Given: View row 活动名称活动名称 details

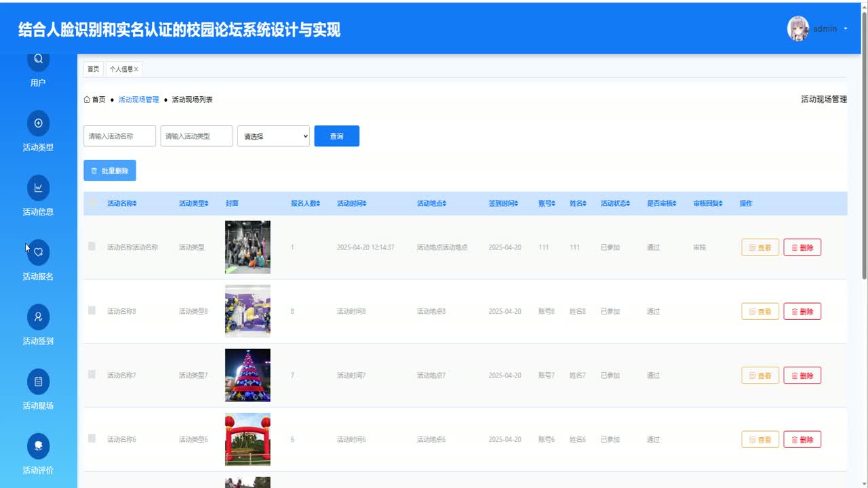Looking at the screenshot, I should point(760,247).
